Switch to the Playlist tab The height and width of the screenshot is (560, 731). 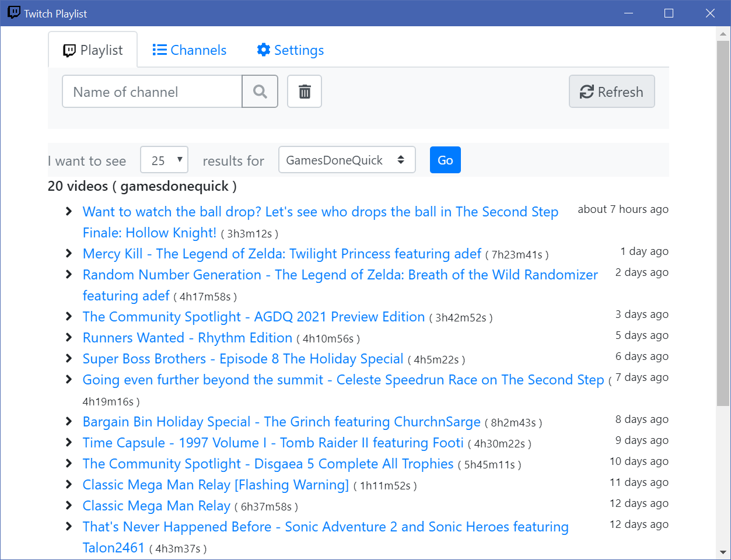93,50
